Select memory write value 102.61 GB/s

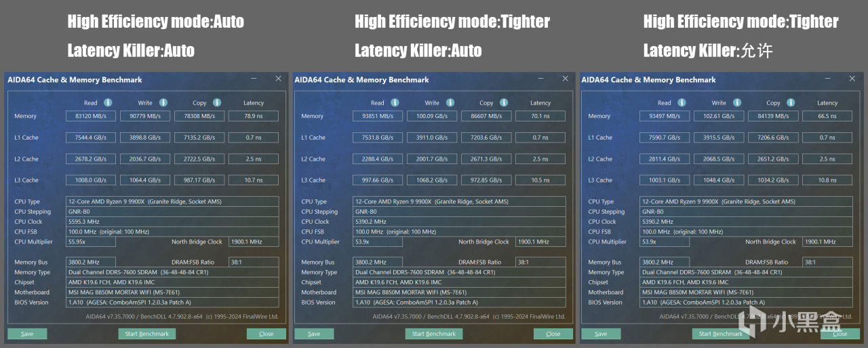[x=719, y=116]
